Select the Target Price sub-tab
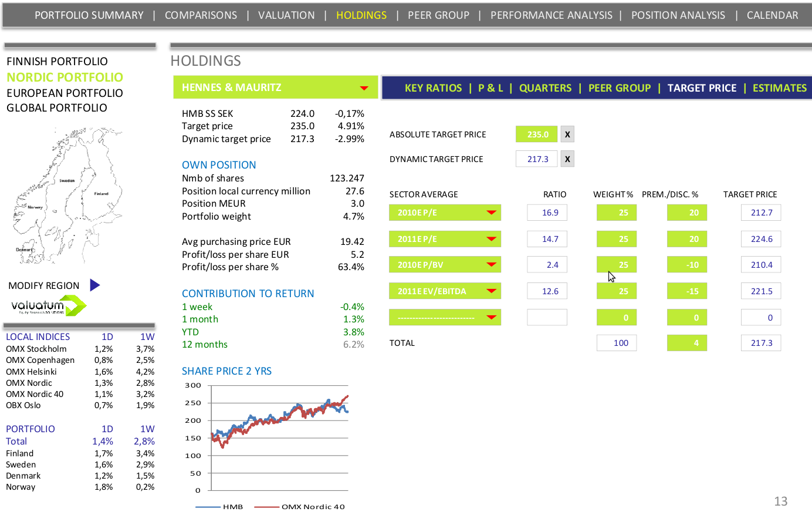The width and height of the screenshot is (812, 515). click(702, 88)
